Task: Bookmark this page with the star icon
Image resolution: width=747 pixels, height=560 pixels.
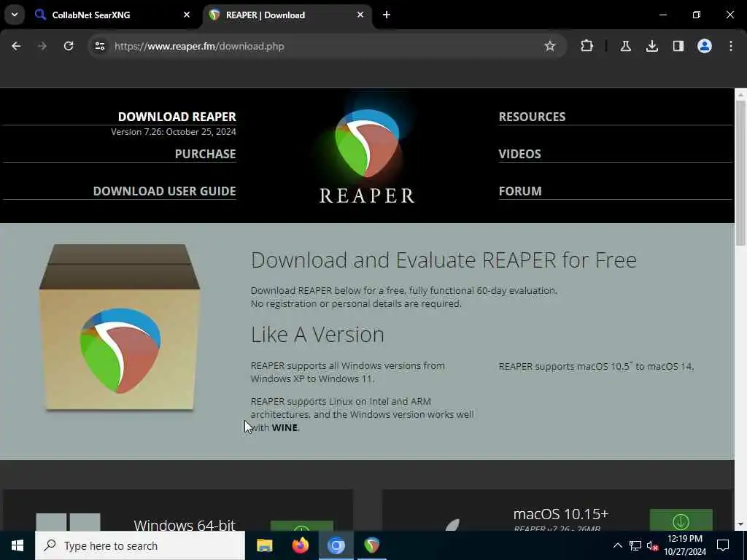Action: (x=550, y=46)
